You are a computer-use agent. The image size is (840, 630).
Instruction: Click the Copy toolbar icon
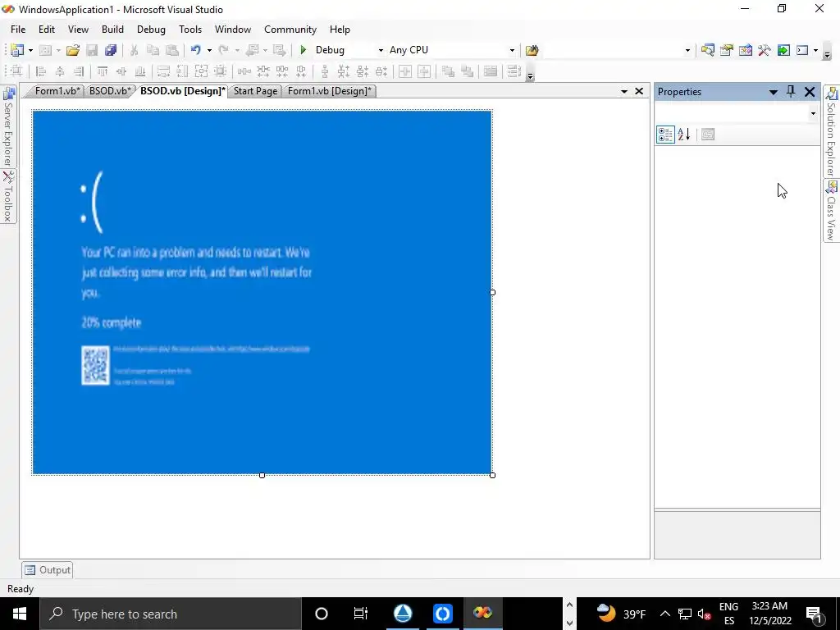[153, 50]
